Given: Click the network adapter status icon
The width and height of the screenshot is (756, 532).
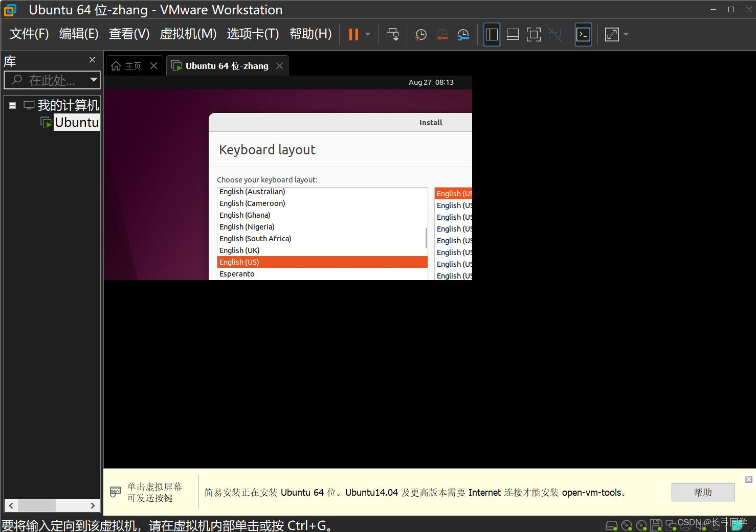Looking at the screenshot, I should (671, 525).
